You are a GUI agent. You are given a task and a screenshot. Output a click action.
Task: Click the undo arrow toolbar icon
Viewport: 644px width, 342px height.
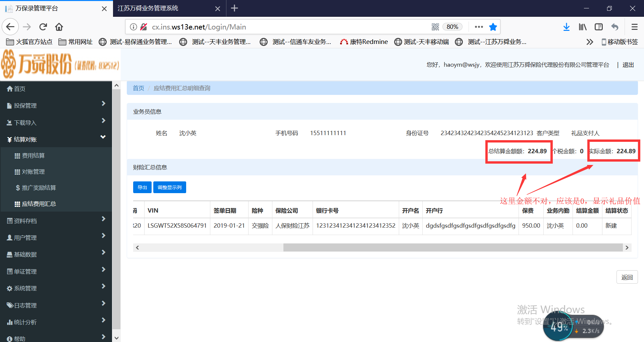tap(615, 27)
